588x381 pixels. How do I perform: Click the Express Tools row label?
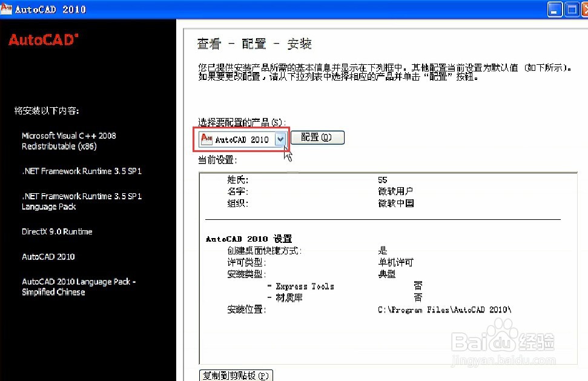pyautogui.click(x=301, y=287)
